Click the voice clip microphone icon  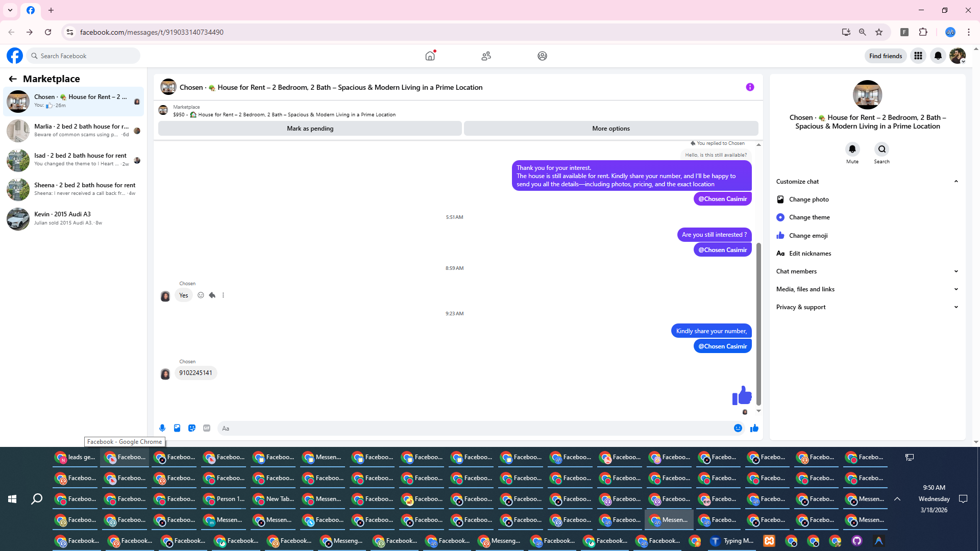[x=162, y=428]
